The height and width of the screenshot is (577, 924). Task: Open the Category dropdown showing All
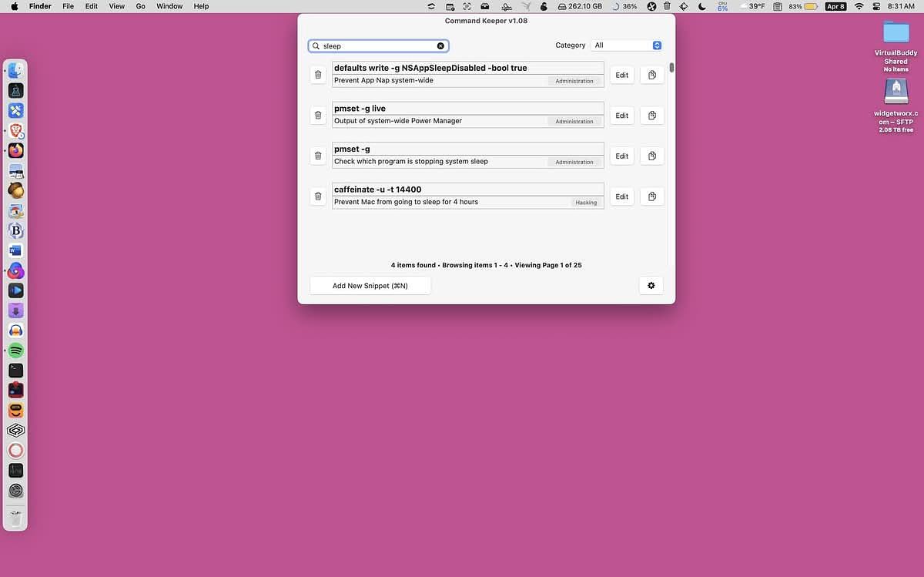click(x=627, y=45)
